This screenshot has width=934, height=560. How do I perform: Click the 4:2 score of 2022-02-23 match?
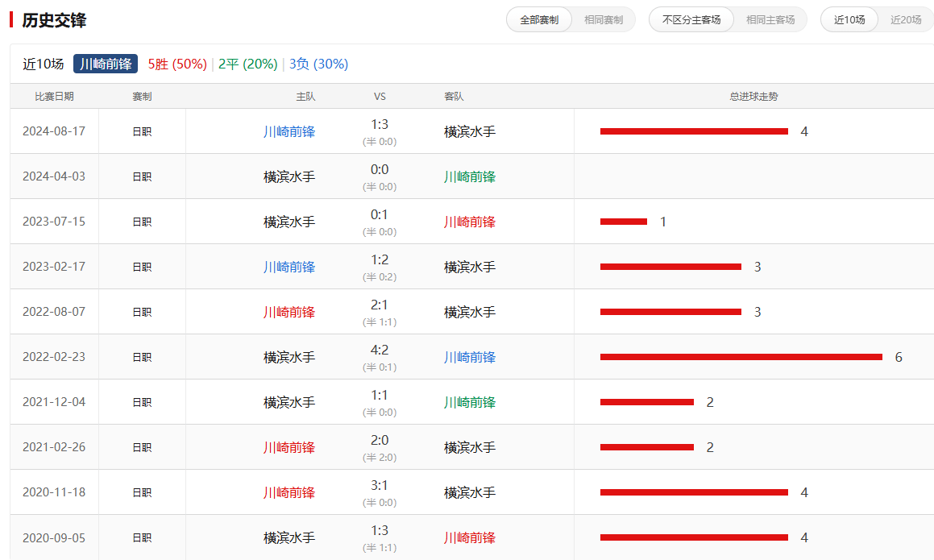pos(380,350)
